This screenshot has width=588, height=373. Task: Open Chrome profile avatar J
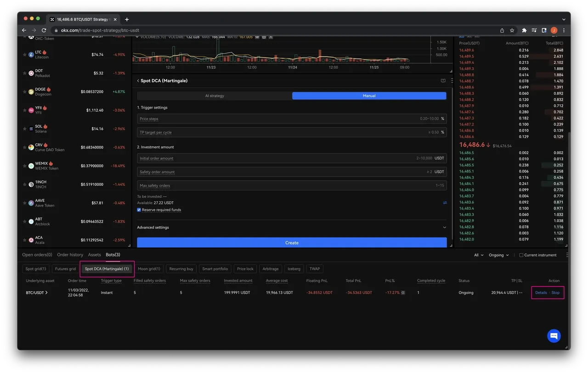[x=554, y=30]
